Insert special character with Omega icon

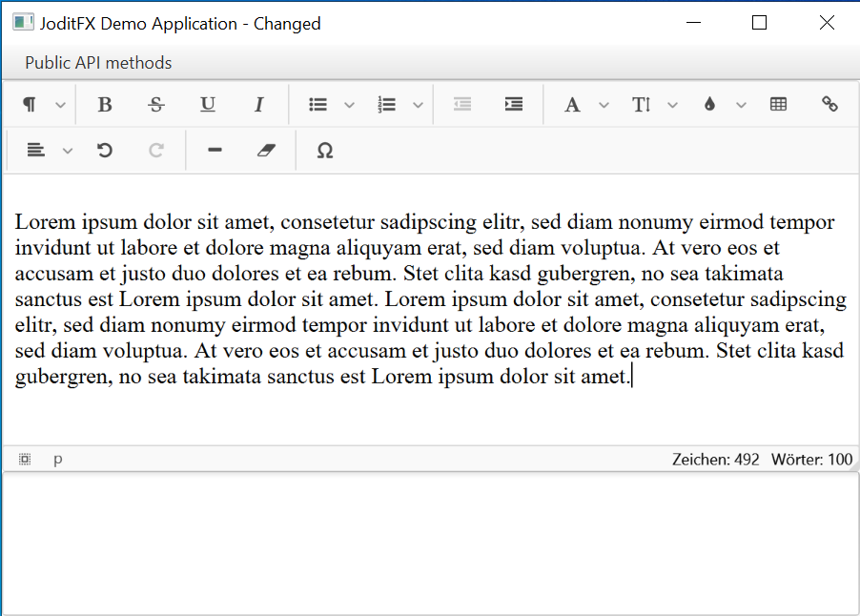coord(325,151)
